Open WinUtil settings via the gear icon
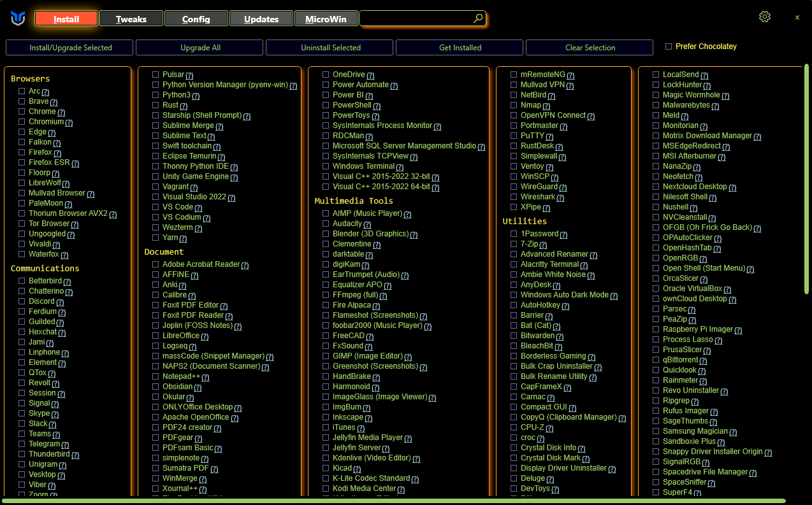 [x=765, y=17]
